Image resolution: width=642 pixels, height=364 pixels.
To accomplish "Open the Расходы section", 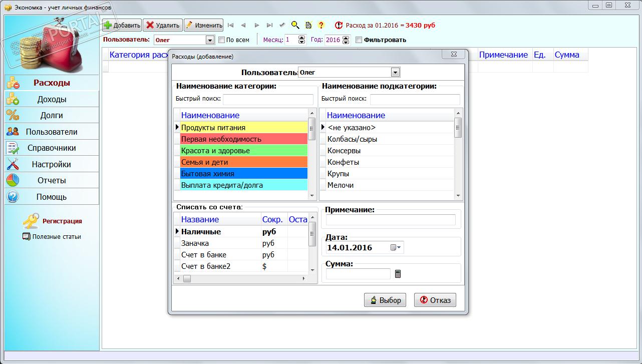I will (x=52, y=83).
